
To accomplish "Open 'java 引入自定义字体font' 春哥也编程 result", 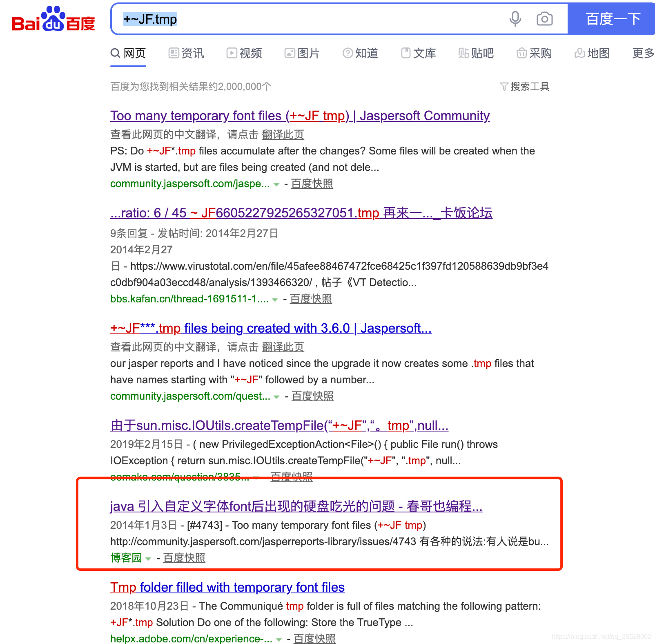I will (296, 507).
